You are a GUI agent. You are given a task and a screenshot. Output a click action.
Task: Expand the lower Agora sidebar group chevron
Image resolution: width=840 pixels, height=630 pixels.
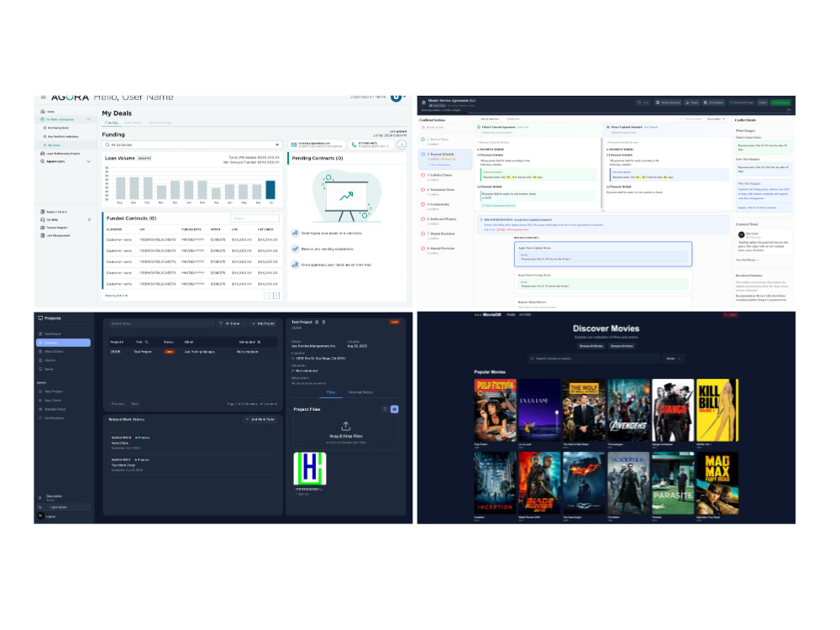[88, 161]
